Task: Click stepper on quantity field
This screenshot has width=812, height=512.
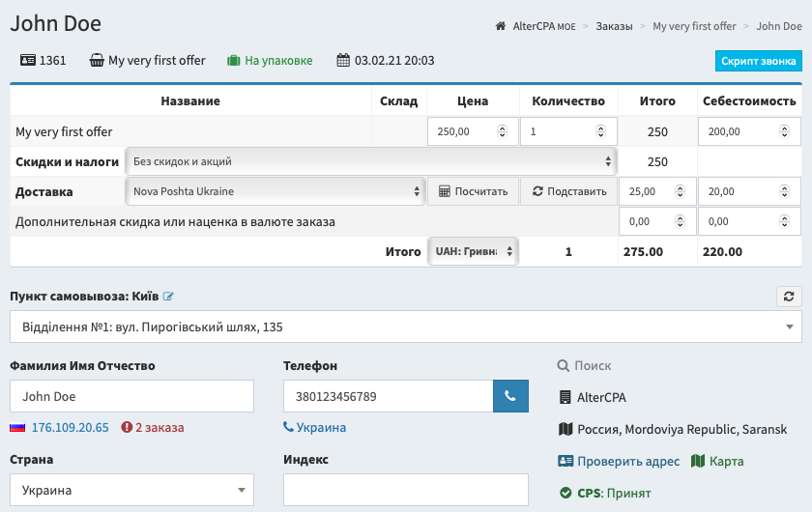Action: [x=600, y=131]
